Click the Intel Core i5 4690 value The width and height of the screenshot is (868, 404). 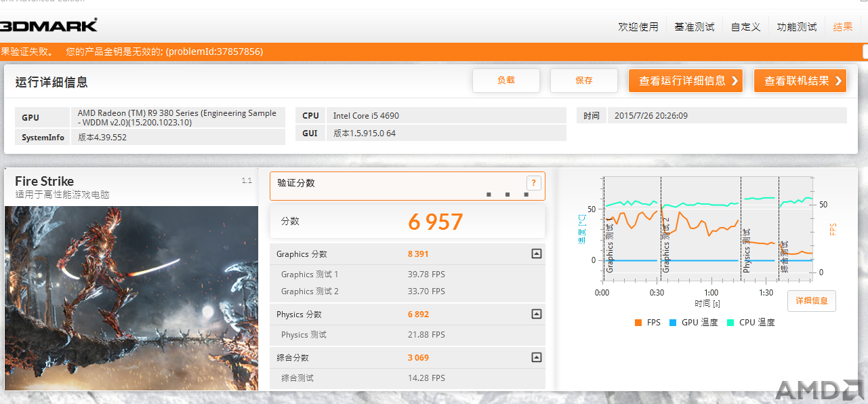coord(366,116)
